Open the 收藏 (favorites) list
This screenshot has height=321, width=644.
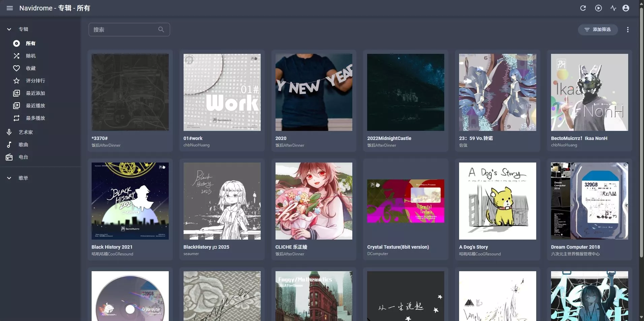[30, 68]
